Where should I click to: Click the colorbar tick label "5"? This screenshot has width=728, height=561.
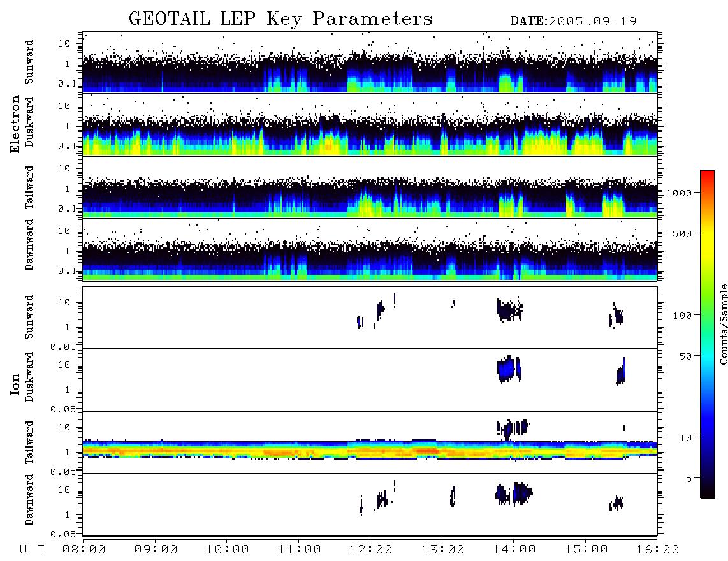pyautogui.click(x=689, y=478)
